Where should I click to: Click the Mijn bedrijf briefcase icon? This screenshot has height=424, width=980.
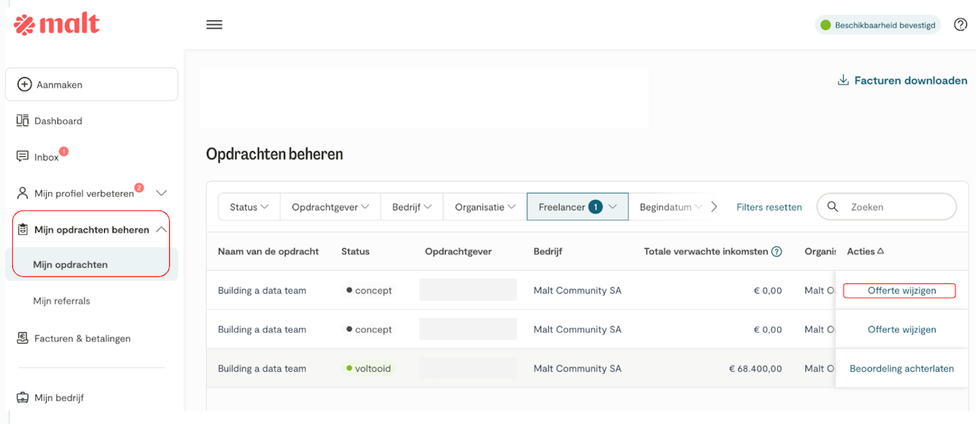(x=22, y=398)
